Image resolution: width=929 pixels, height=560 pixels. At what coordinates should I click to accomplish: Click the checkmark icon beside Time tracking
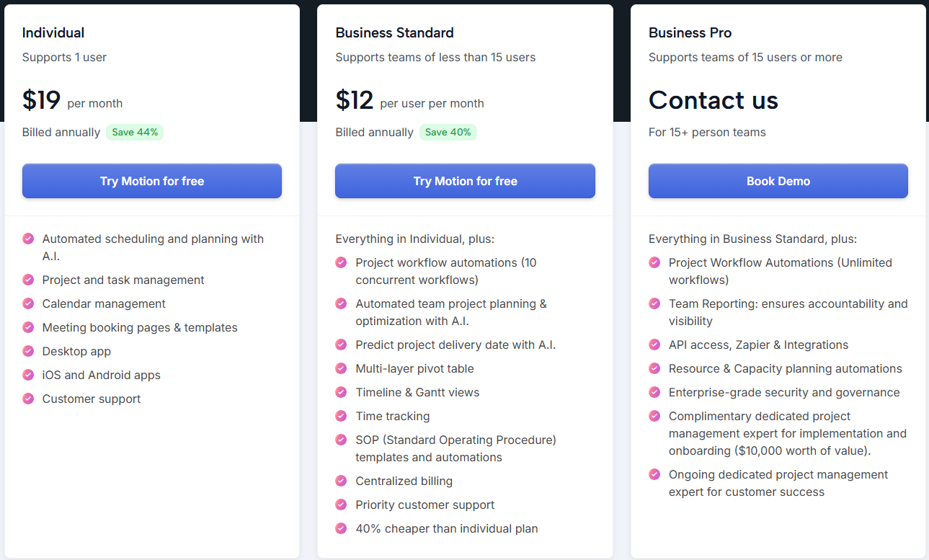[x=341, y=416]
